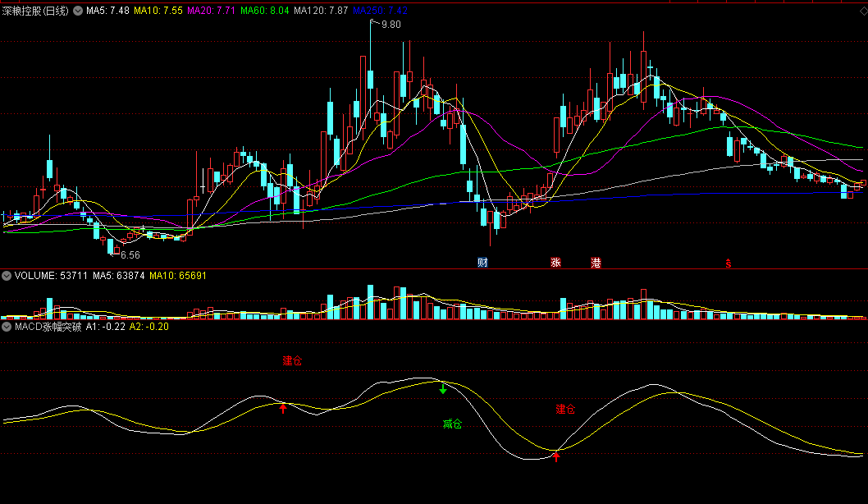Click the MA120: 7.87 label

321,11
